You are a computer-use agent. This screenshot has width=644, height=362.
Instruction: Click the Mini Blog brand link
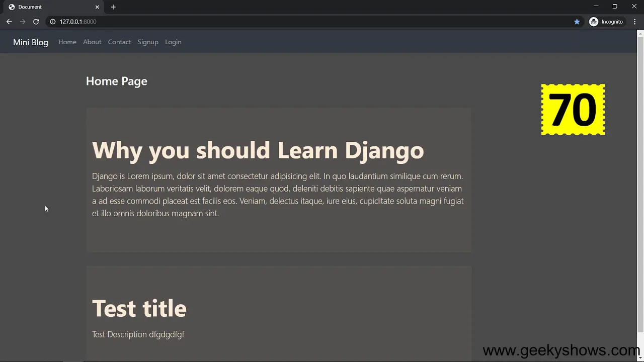click(x=31, y=42)
